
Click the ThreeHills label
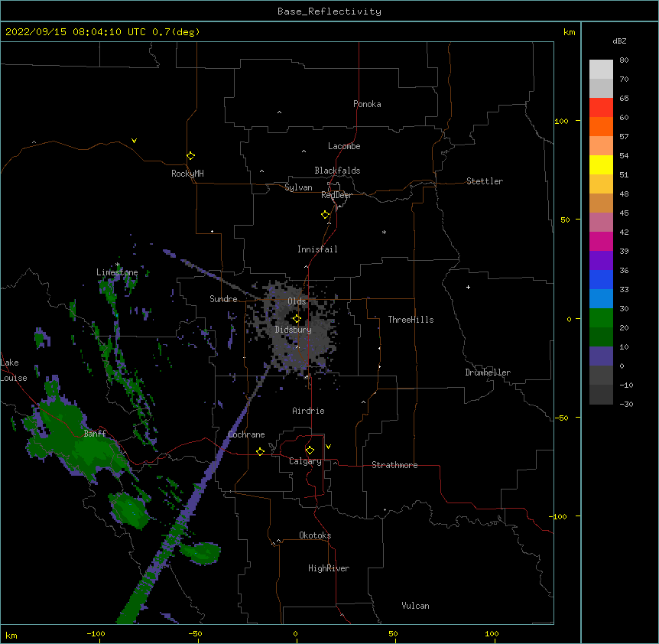point(411,320)
